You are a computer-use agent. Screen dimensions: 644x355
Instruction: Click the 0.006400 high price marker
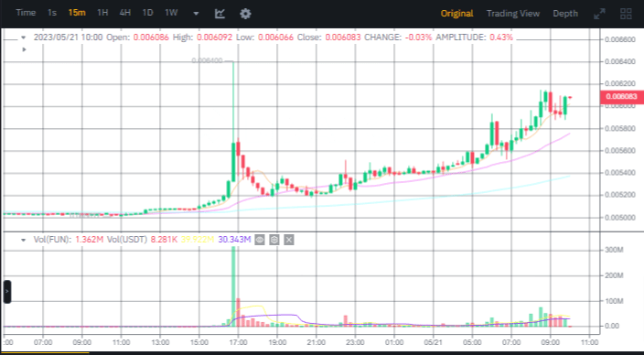[x=207, y=60]
